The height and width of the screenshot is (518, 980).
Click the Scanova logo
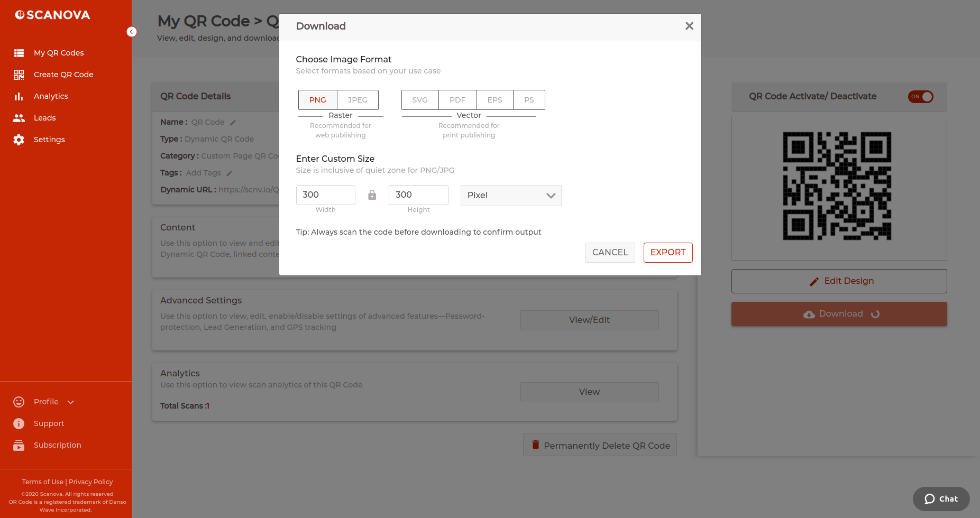[x=52, y=15]
